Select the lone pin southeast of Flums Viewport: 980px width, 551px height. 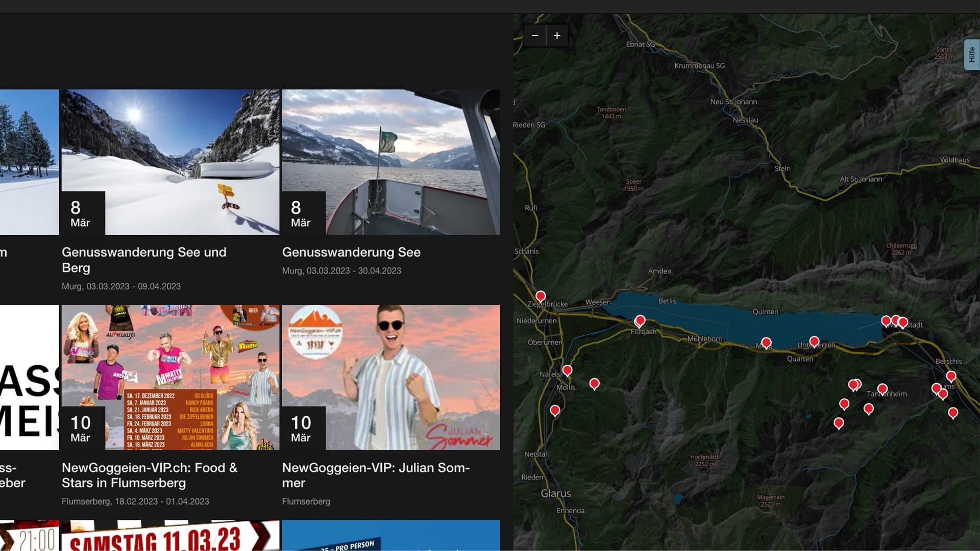(953, 413)
